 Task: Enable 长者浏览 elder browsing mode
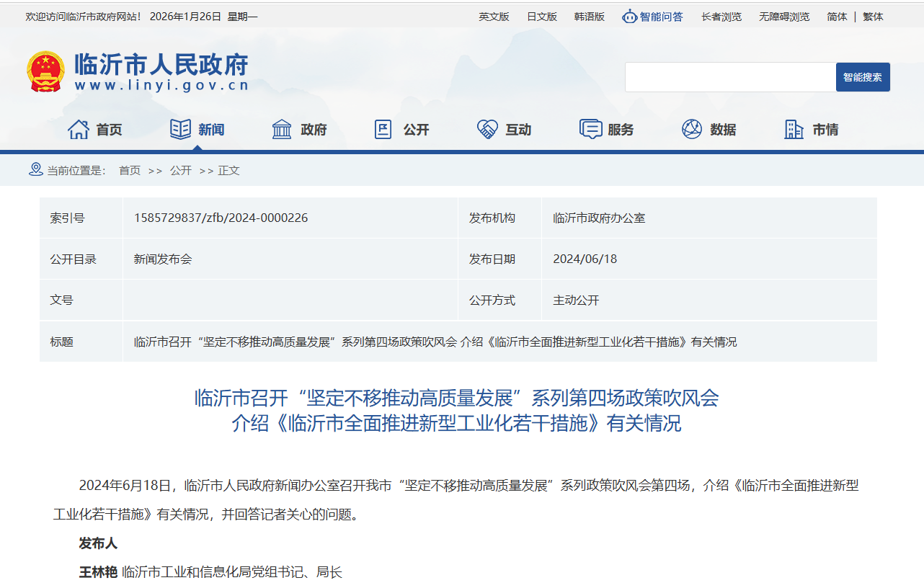click(x=720, y=16)
